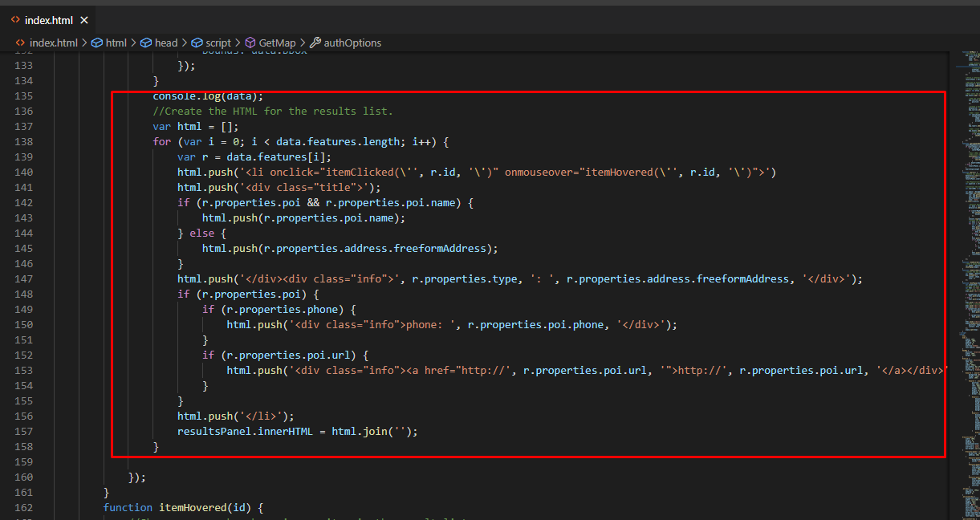Click line number 146 in the gutter
Image resolution: width=980 pixels, height=520 pixels.
pos(24,263)
